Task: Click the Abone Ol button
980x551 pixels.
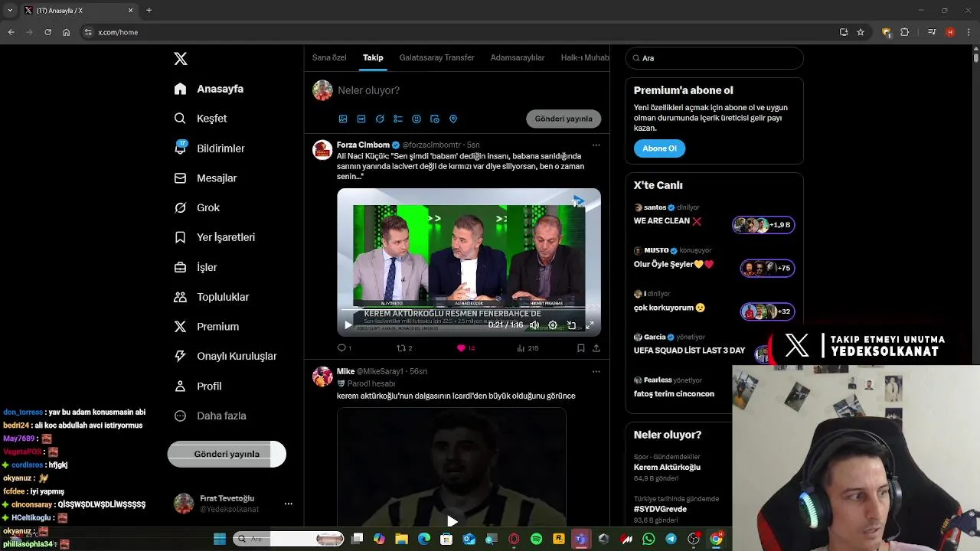Action: pos(659,148)
